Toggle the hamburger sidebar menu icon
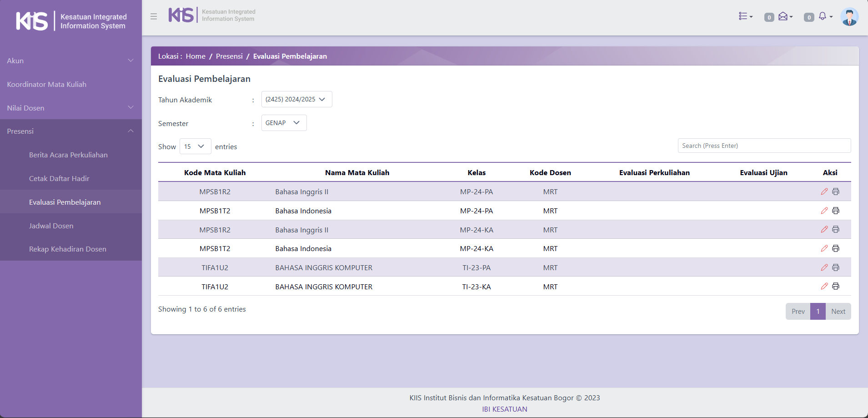The height and width of the screenshot is (418, 868). point(154,16)
